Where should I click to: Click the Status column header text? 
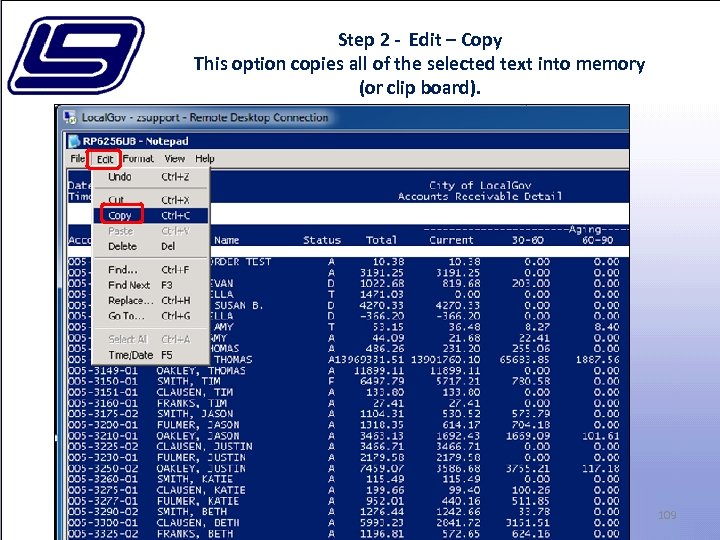click(322, 240)
